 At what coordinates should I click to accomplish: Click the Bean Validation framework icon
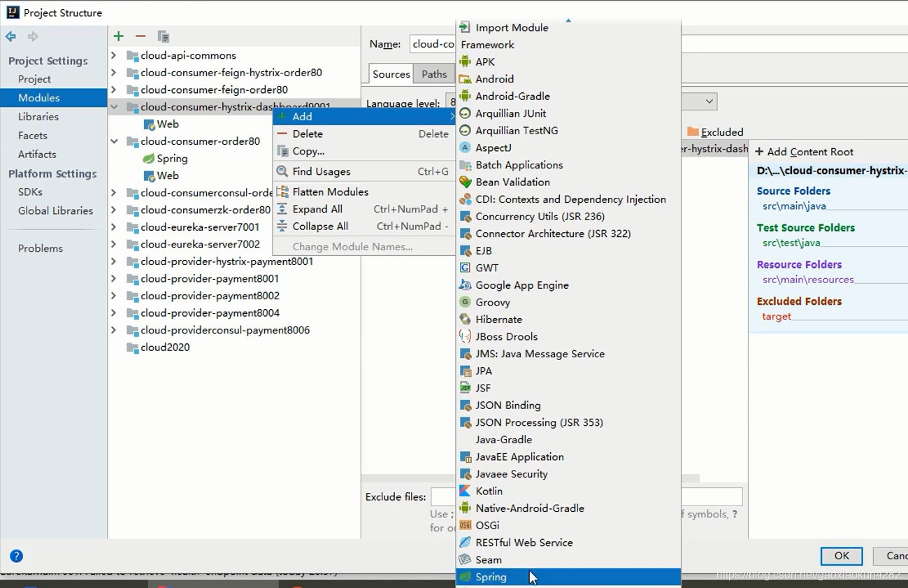[465, 182]
